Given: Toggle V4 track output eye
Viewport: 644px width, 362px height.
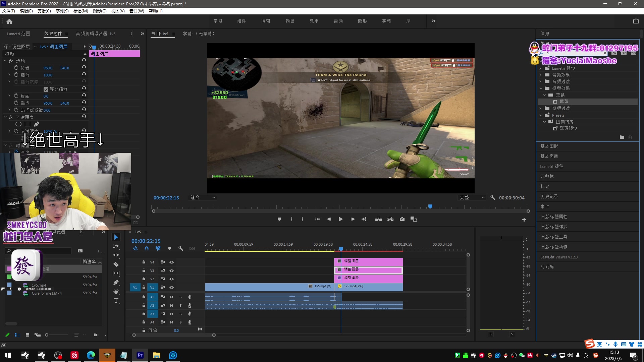Looking at the screenshot, I should 171,262.
